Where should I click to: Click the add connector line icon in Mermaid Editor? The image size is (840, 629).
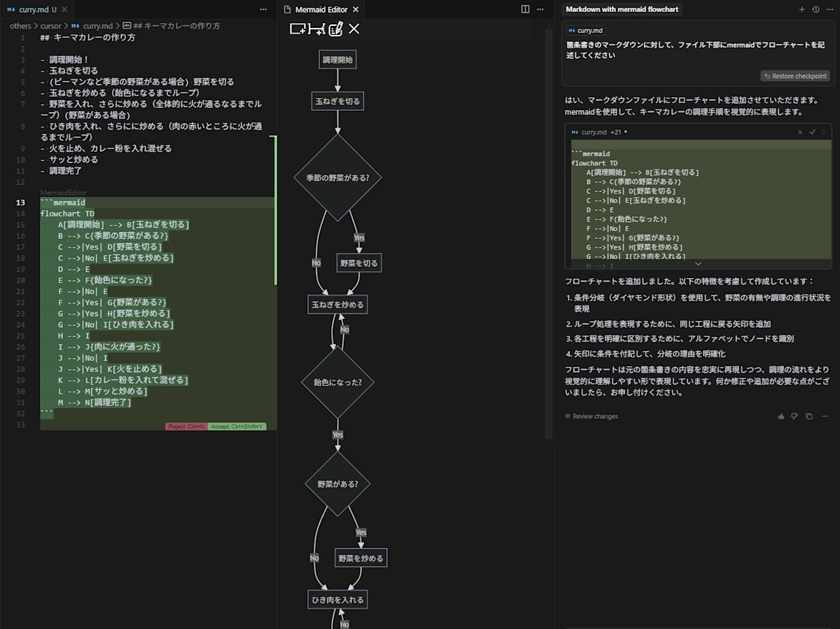316,29
